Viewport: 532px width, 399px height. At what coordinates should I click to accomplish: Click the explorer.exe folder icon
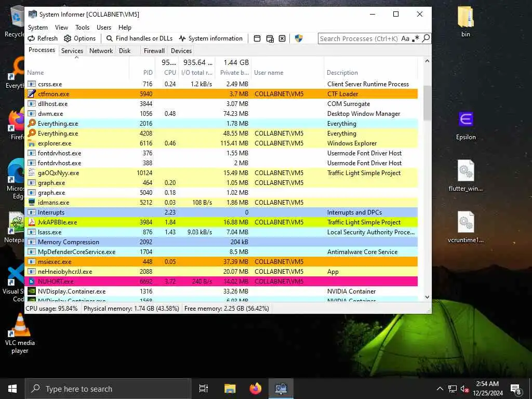32,143
